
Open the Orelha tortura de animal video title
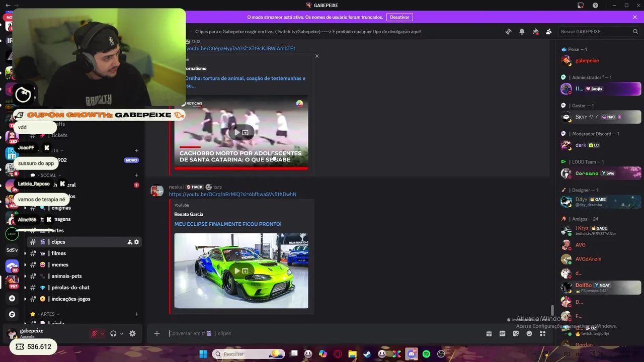tap(245, 81)
